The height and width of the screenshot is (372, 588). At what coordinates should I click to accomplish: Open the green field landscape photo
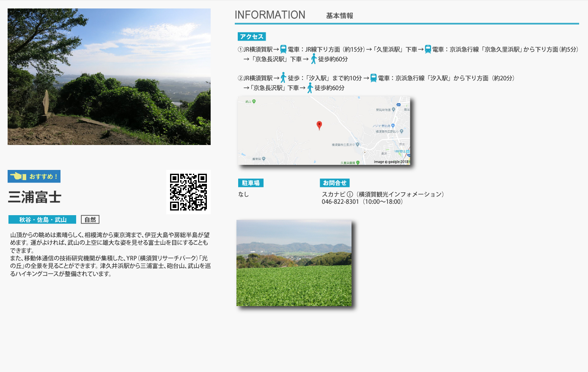click(x=294, y=263)
